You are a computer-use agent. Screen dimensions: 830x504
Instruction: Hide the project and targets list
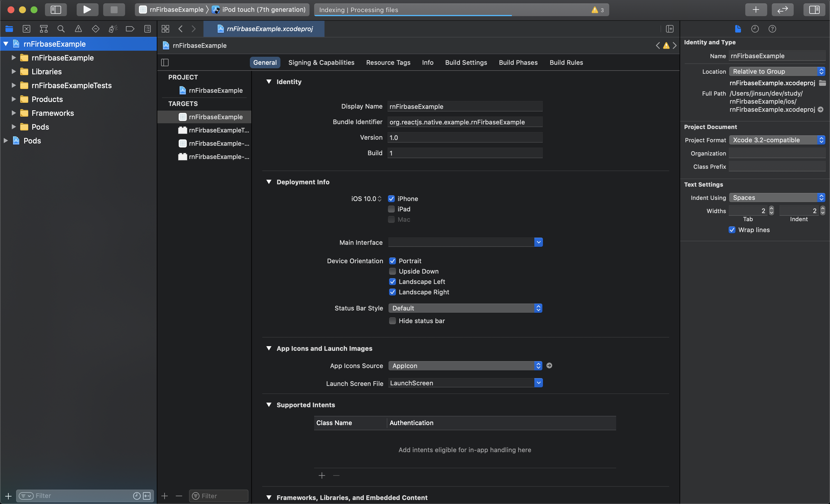pyautogui.click(x=165, y=62)
